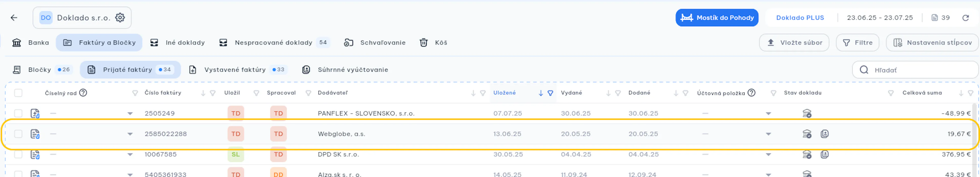Click bank status icon for DPD SK row
Screen dimensions: 980x177
tap(806, 154)
